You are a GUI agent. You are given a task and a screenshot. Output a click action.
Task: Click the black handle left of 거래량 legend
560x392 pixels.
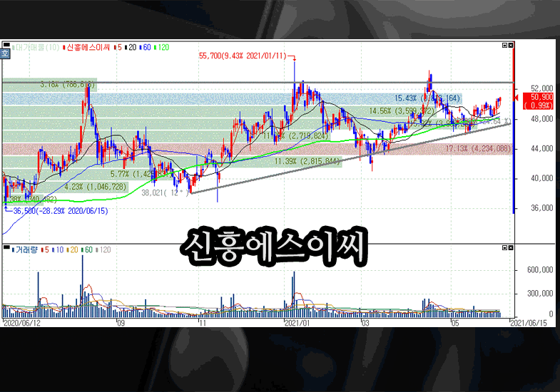(x=6, y=247)
